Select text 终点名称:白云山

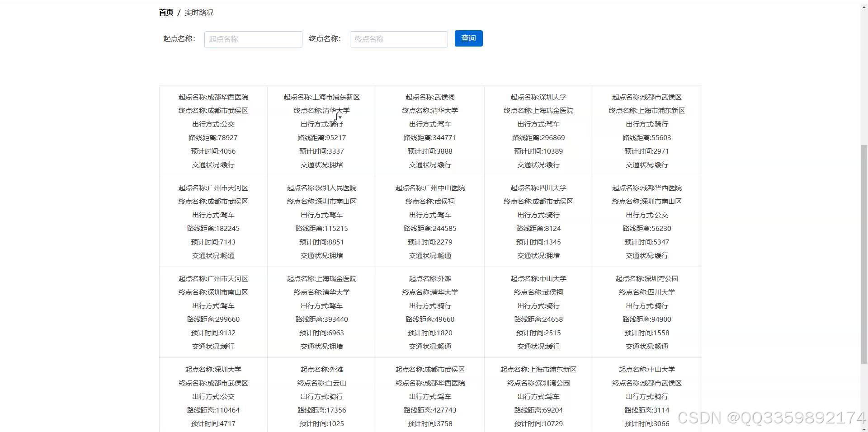coord(322,383)
